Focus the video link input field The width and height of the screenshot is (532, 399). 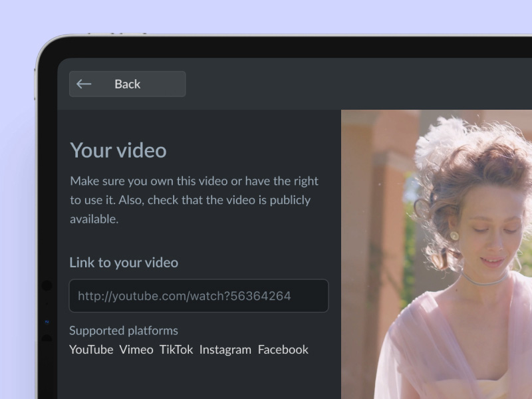pos(198,296)
